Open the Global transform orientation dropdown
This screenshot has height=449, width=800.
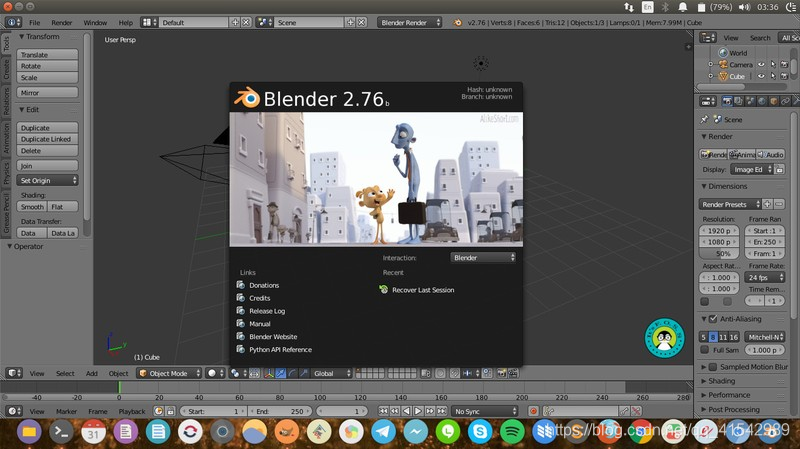332,373
